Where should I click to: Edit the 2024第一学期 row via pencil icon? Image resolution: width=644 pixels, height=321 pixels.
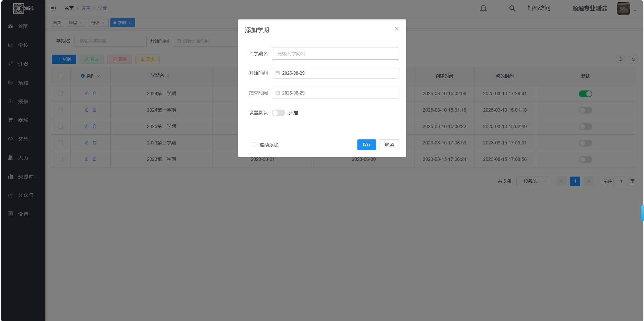[86, 110]
